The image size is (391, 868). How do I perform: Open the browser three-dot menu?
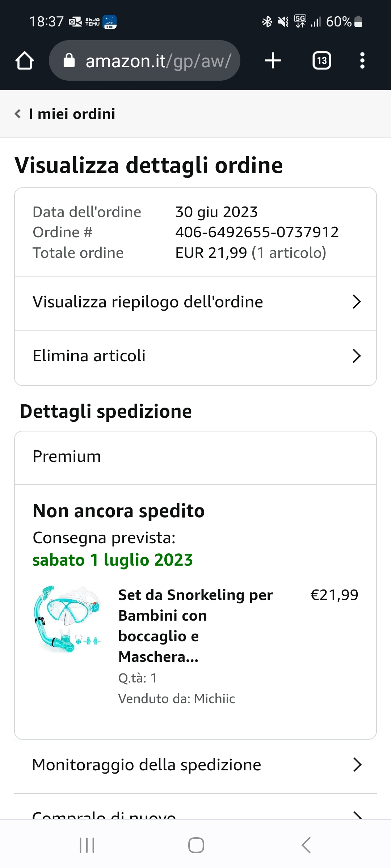362,60
